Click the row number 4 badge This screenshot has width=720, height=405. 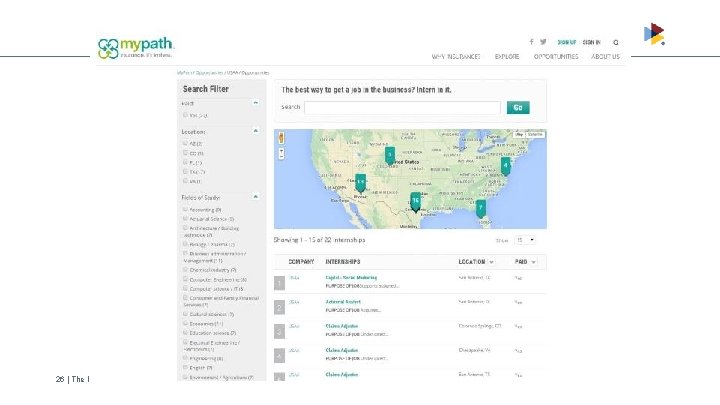[x=279, y=356]
